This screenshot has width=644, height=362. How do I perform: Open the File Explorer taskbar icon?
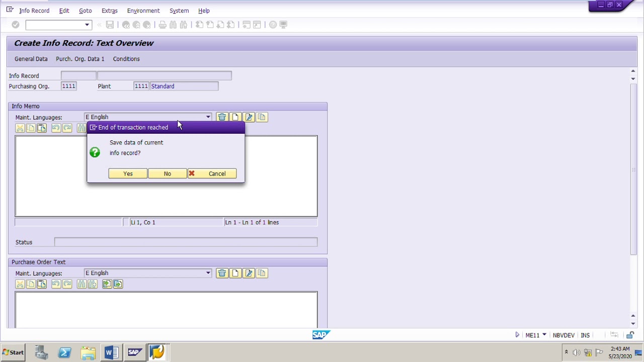88,352
